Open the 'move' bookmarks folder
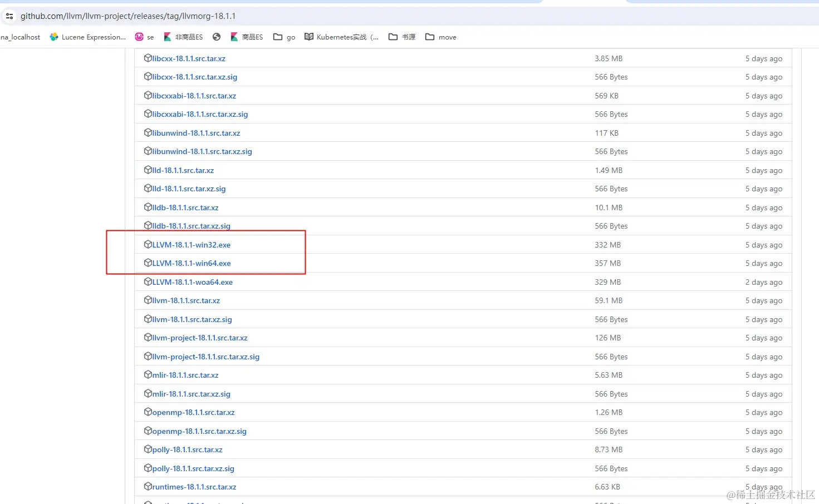This screenshot has width=819, height=504. pos(440,37)
